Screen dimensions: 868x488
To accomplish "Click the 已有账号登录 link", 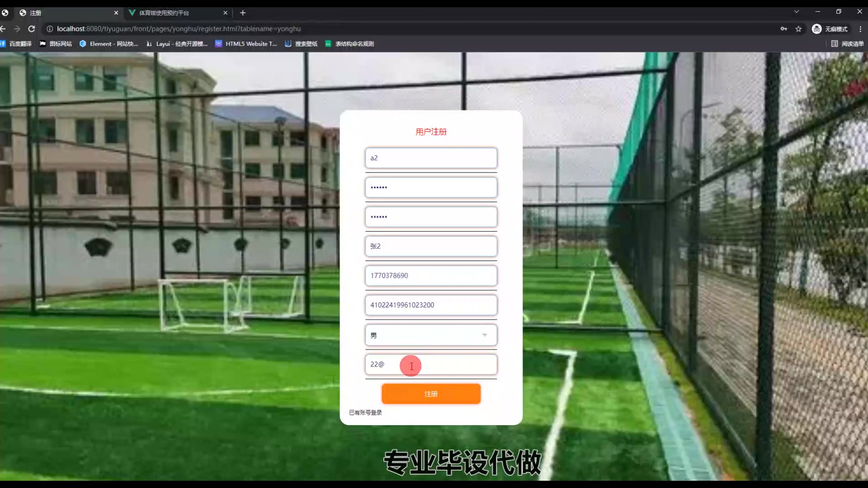I will (365, 413).
